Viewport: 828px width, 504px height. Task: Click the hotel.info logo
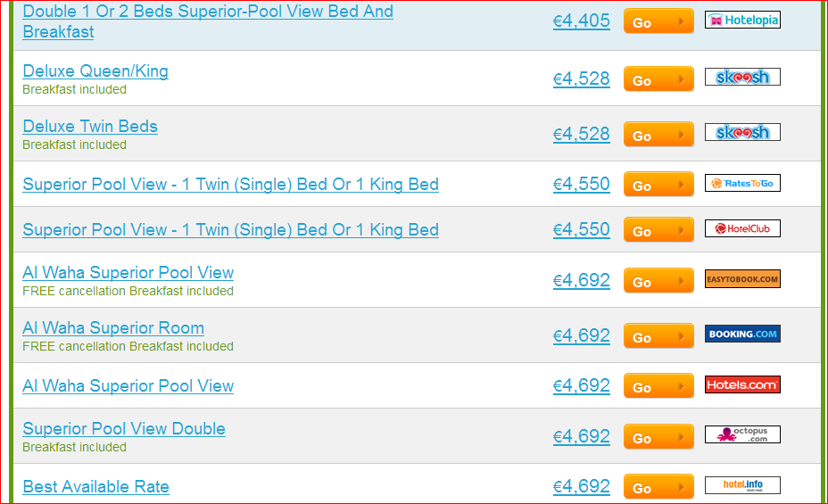[742, 485]
